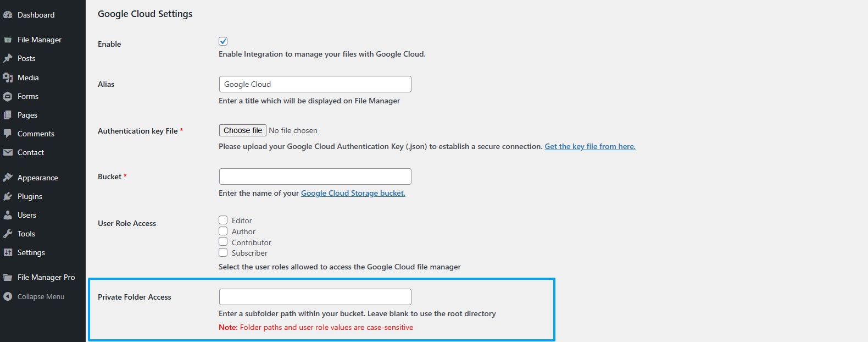Screen dimensions: 868x342
Task: Open the File Manager menu
Action: tap(40, 40)
